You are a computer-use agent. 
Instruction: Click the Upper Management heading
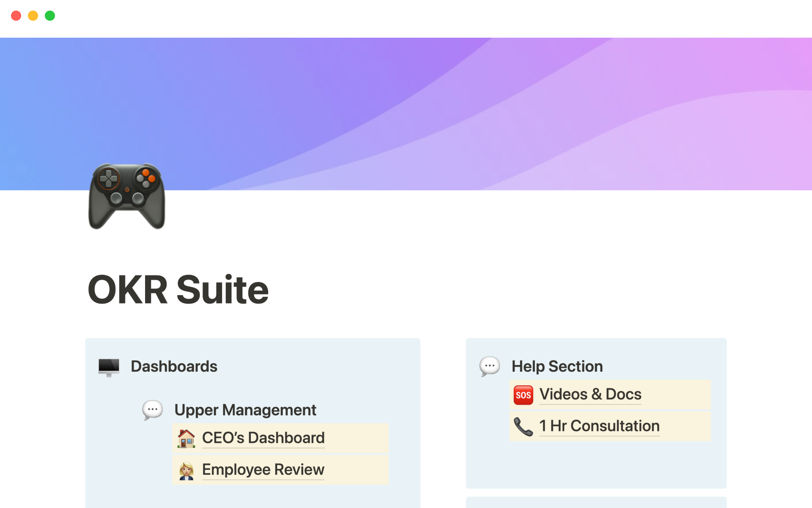[x=245, y=410]
